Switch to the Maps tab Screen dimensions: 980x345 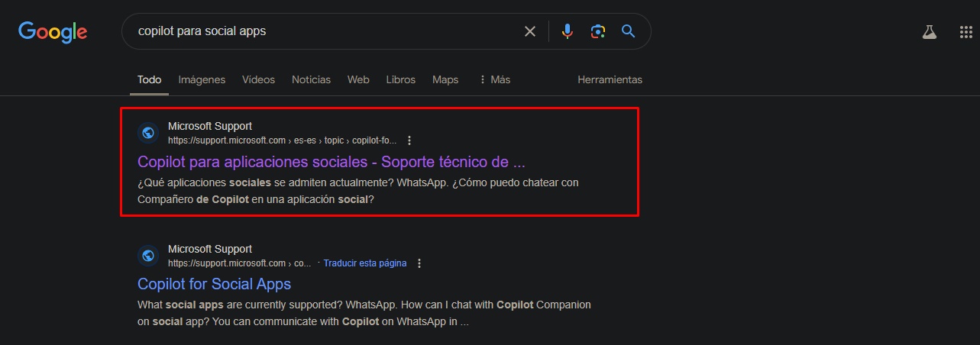click(445, 79)
